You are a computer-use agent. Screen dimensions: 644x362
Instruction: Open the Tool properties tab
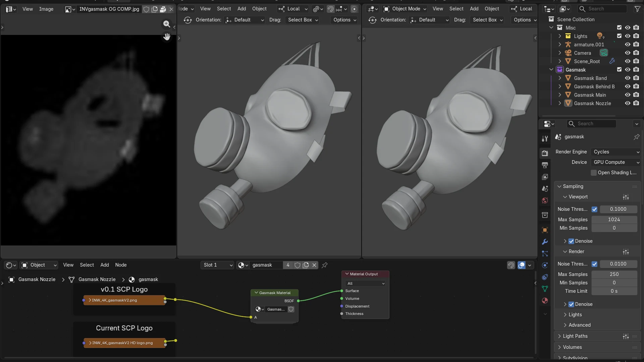(545, 138)
